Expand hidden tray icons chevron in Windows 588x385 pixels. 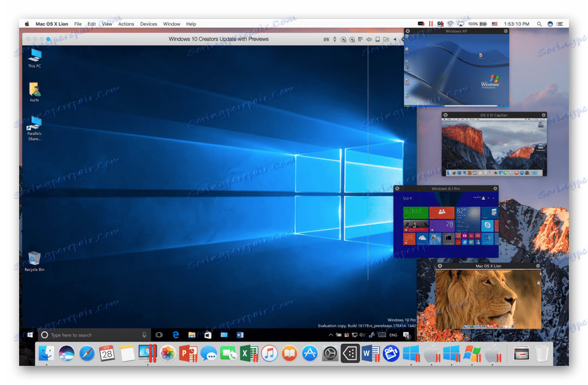coord(331,335)
